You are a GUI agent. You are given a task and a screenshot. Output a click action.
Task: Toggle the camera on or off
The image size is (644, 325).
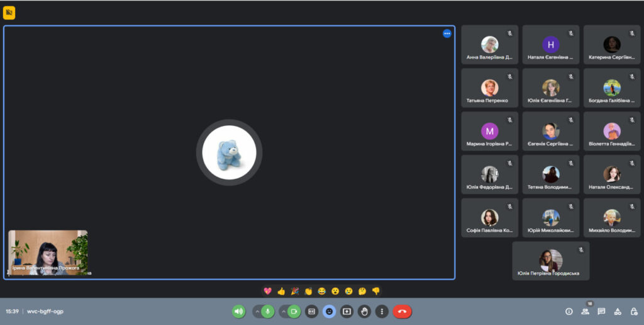[294, 311]
